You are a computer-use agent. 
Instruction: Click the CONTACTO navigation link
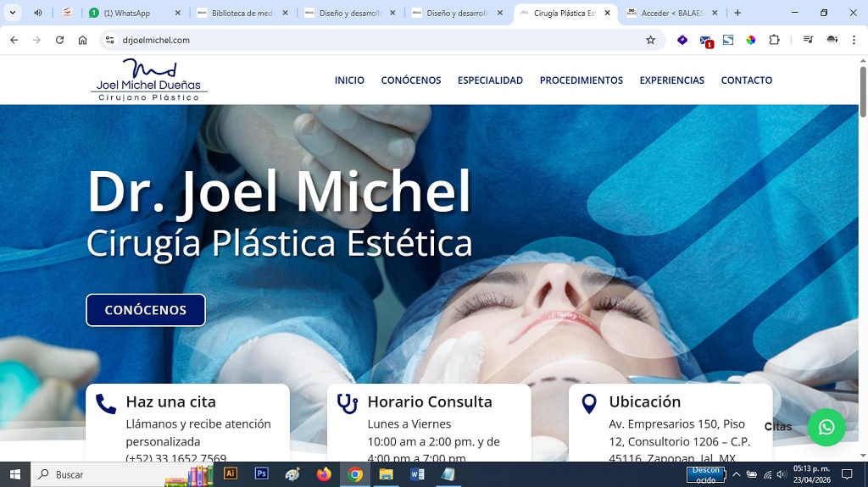tap(746, 80)
